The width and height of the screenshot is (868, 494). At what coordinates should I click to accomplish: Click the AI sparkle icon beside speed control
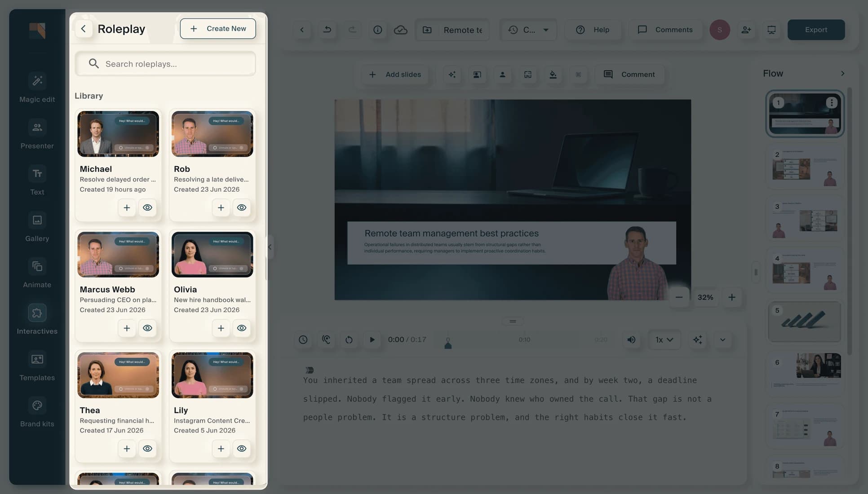pyautogui.click(x=697, y=340)
